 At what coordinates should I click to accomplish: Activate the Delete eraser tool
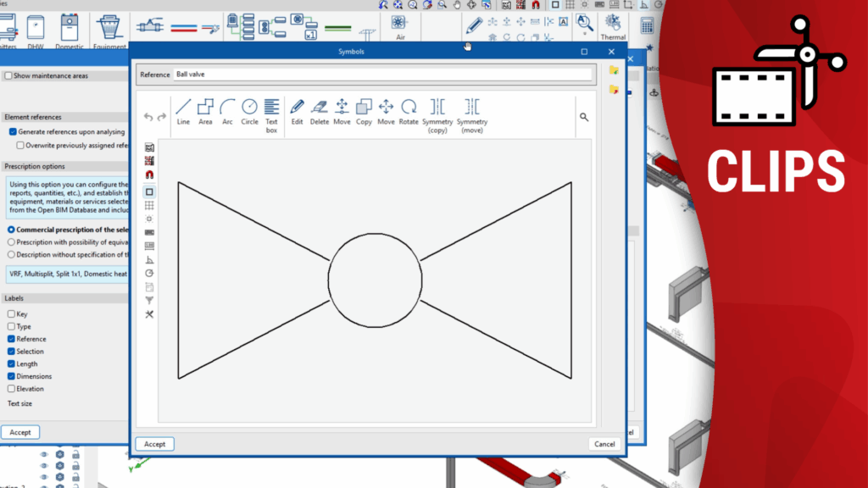click(x=319, y=110)
